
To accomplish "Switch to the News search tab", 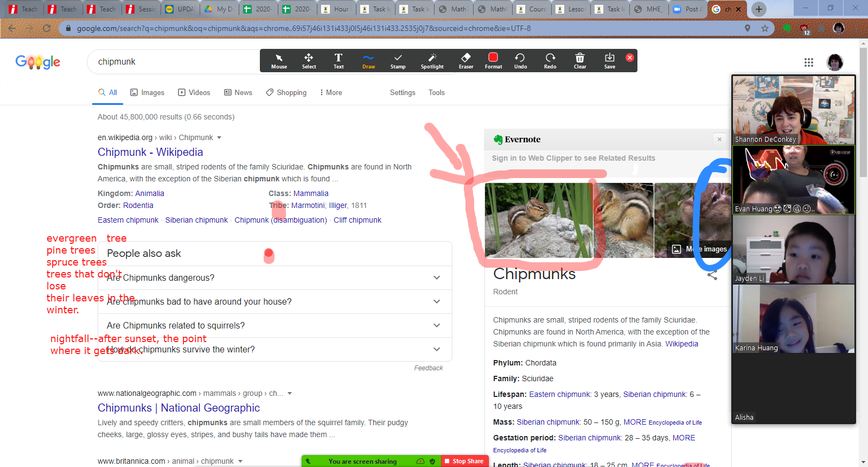I will [238, 93].
